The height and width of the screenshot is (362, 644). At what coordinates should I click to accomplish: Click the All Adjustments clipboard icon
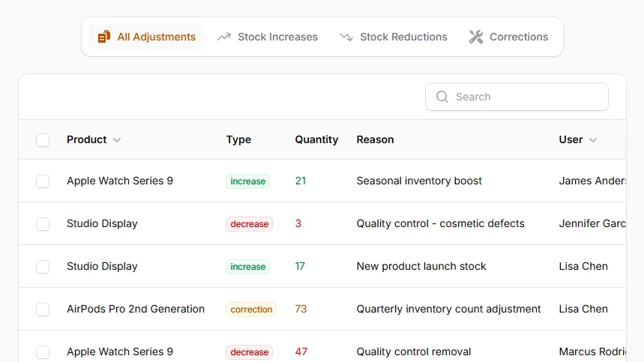tap(104, 37)
